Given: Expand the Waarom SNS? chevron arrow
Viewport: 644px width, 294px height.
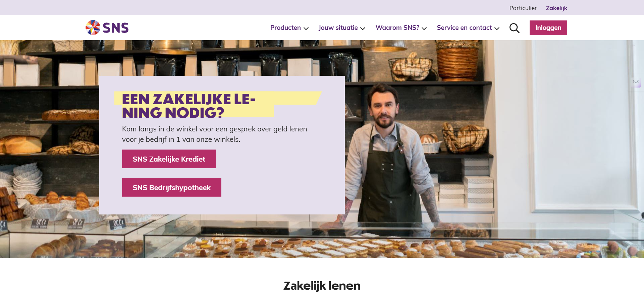Looking at the screenshot, I should click(x=424, y=28).
